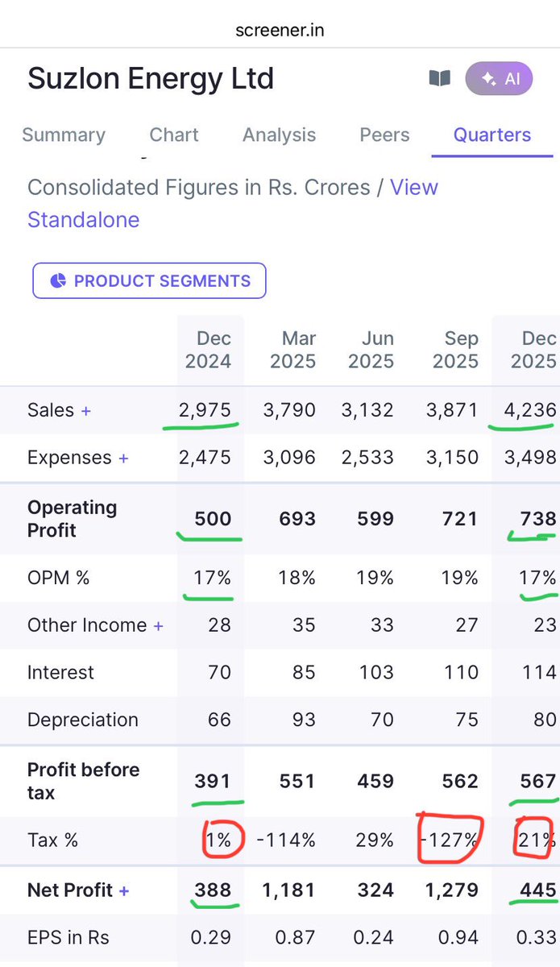Open the Chart tab

(x=174, y=135)
